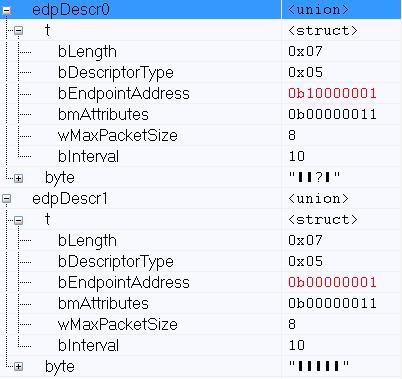Click bInterval value 10 under edpDescr1
This screenshot has height=379, width=402.
pos(296,345)
